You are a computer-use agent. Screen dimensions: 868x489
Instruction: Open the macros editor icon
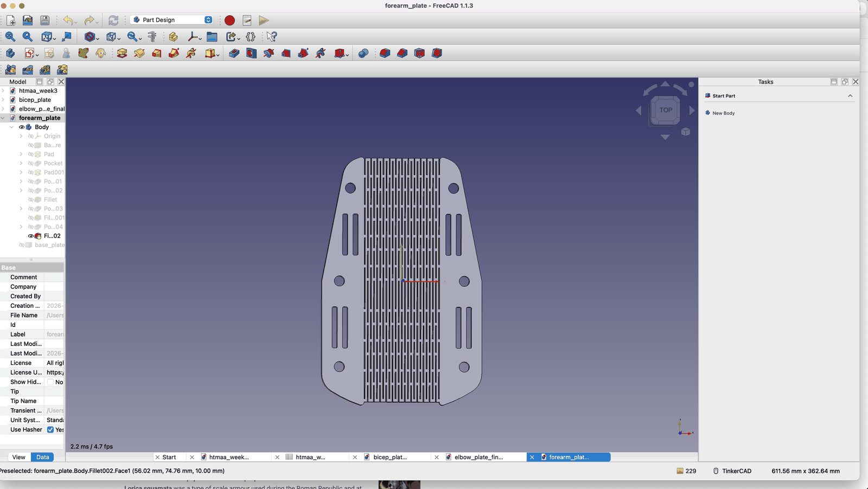click(x=247, y=20)
